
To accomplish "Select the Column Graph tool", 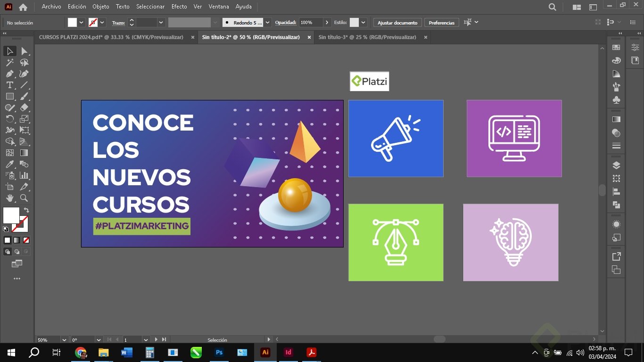I will (24, 175).
